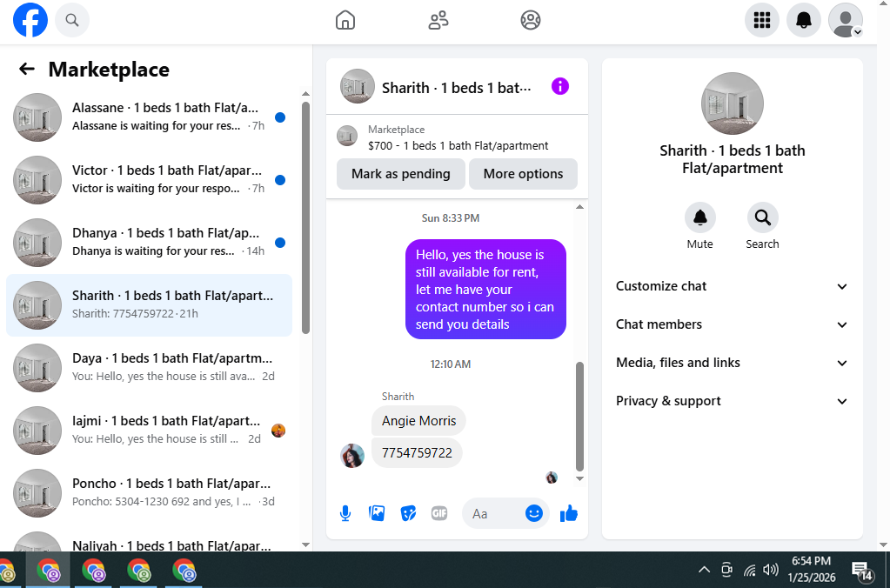
Task: Click the Mute bell icon
Action: click(699, 217)
